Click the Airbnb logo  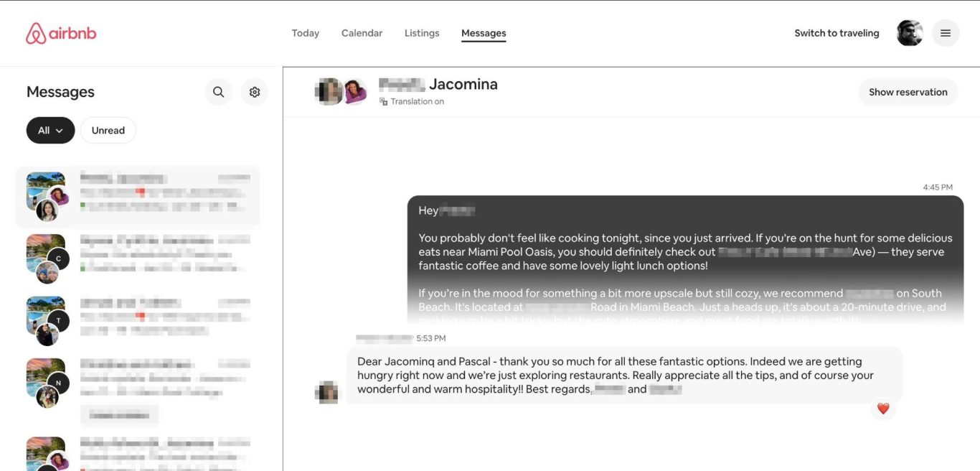coord(61,34)
